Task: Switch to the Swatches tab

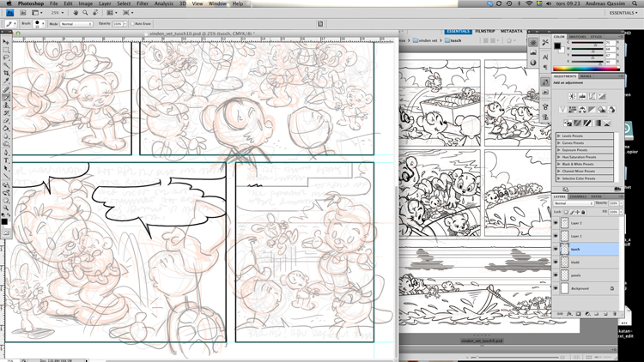Action: click(x=578, y=37)
